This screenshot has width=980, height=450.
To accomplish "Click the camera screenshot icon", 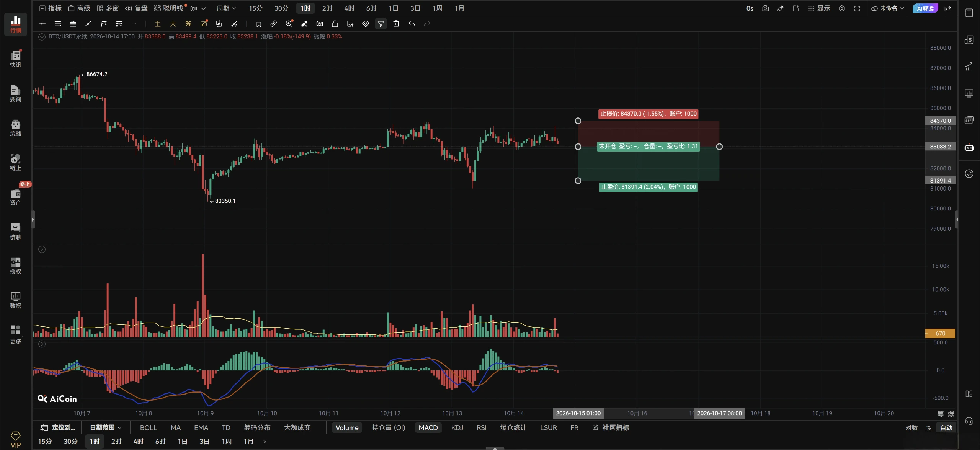I will tap(765, 8).
